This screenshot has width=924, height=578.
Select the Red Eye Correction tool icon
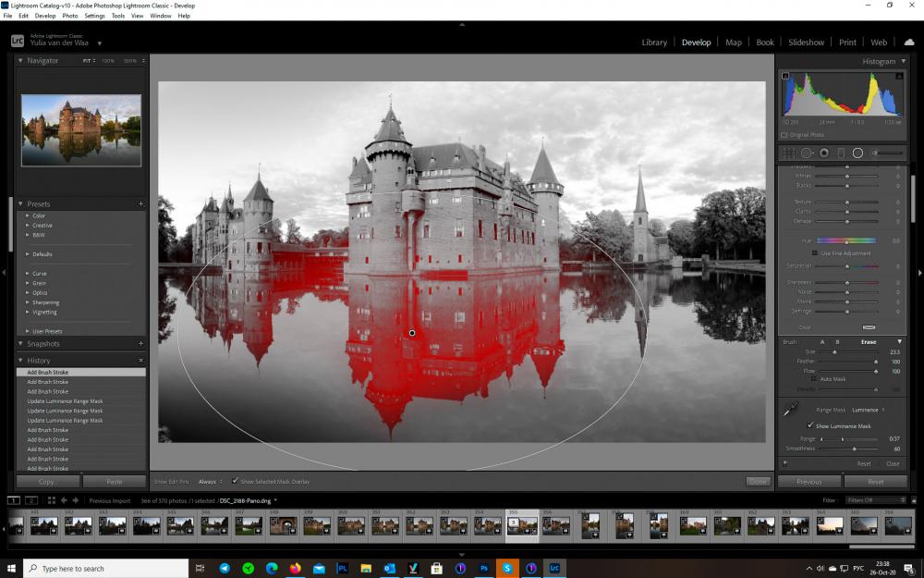(824, 154)
